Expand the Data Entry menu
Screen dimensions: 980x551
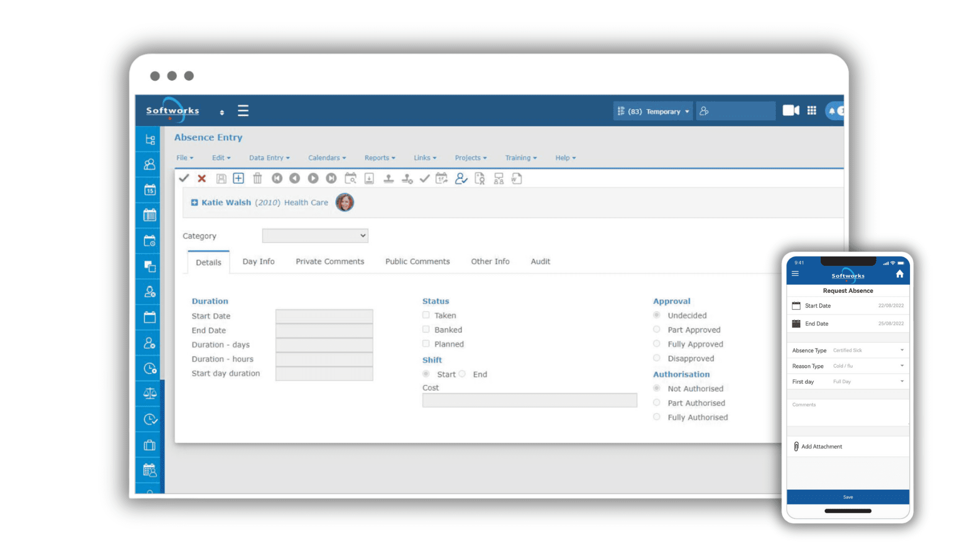pos(268,157)
